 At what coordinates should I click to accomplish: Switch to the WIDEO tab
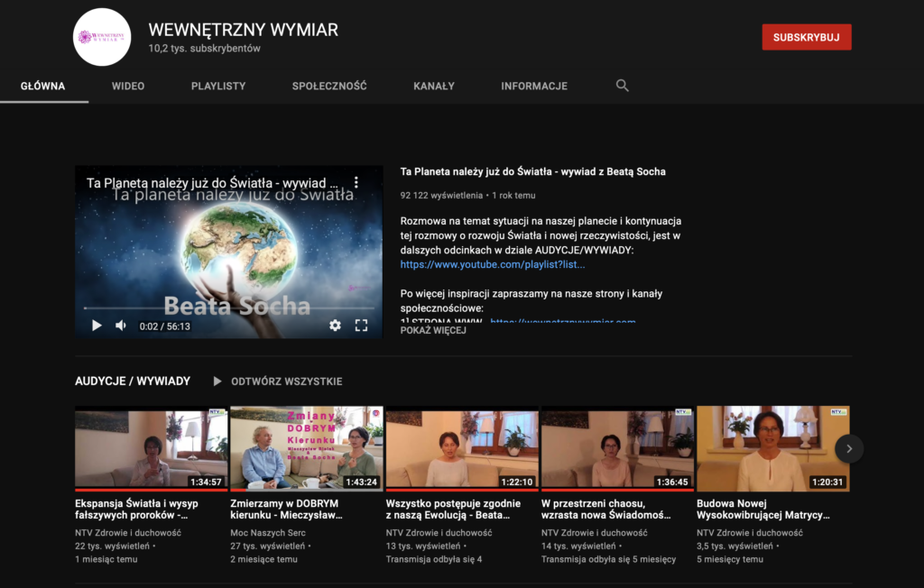(128, 86)
